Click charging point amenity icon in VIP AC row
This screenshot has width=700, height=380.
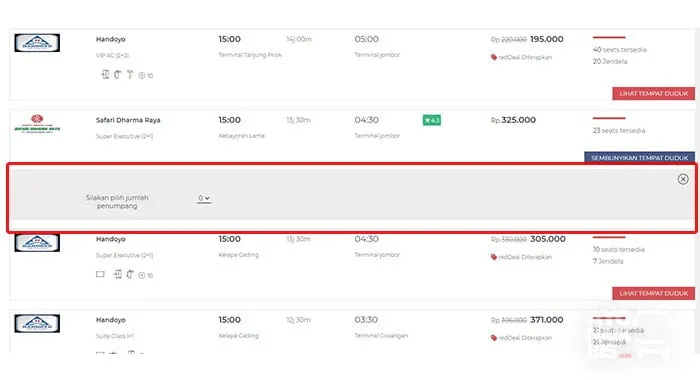pos(105,75)
